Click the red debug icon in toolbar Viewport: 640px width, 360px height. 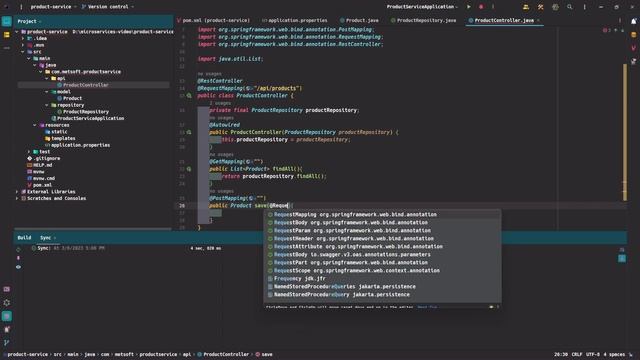[481, 7]
